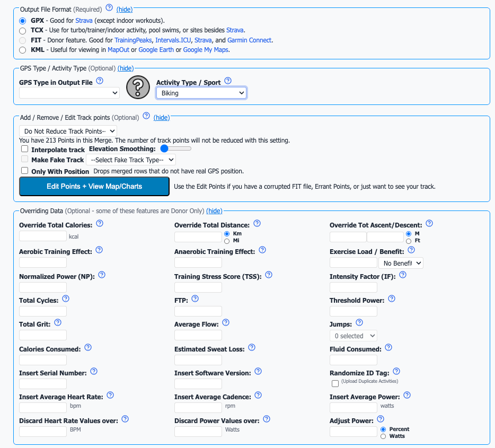Check the Only With Position option
This screenshot has height=448, width=495.
click(x=24, y=171)
